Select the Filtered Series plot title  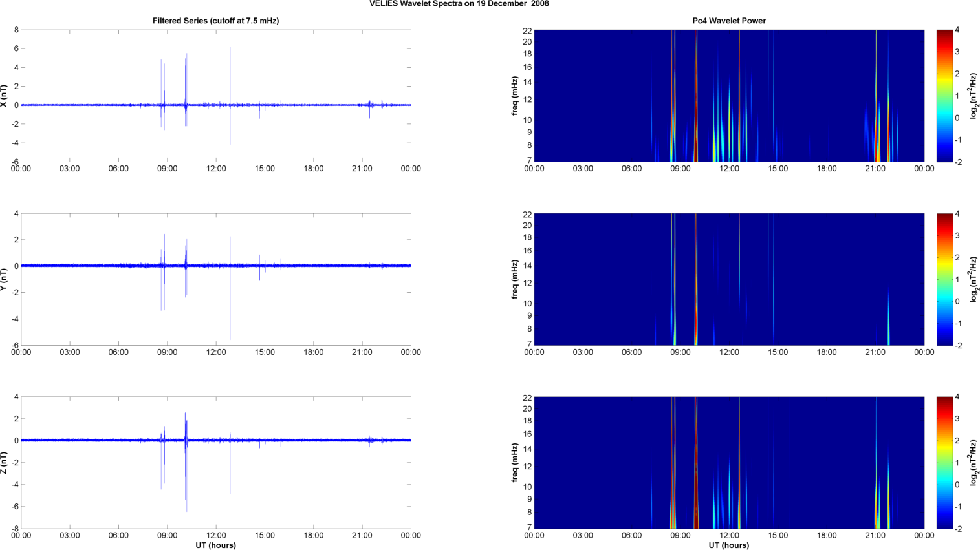click(x=215, y=21)
